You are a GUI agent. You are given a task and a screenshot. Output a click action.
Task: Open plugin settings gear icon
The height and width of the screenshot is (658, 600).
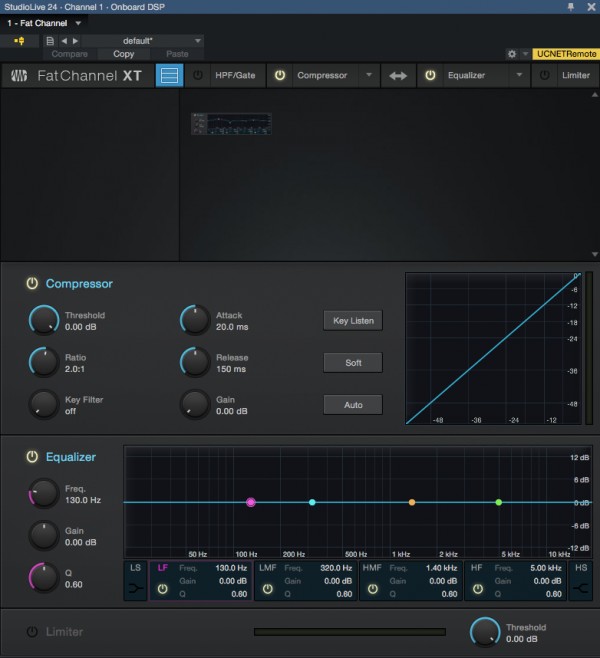tap(512, 54)
